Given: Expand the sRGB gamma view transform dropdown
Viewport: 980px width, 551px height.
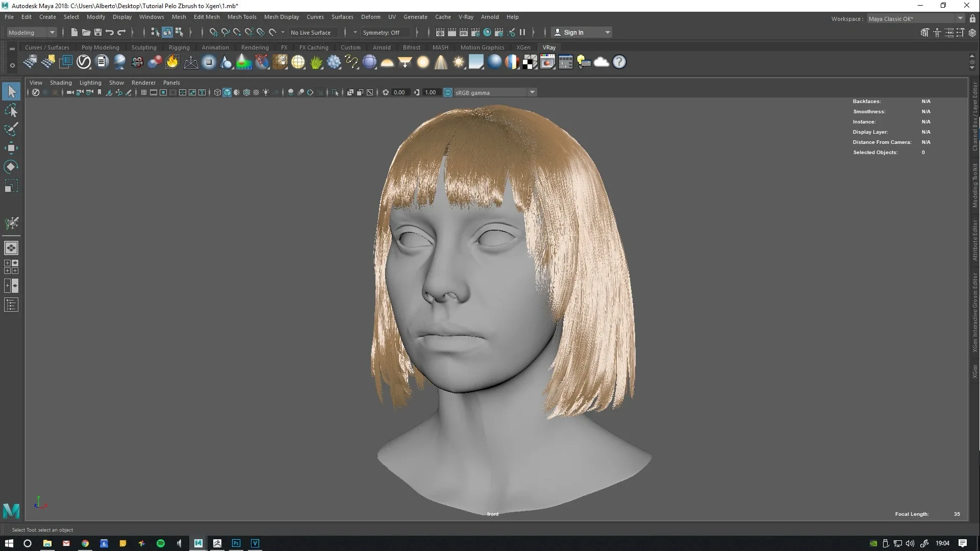Looking at the screenshot, I should click(x=532, y=92).
